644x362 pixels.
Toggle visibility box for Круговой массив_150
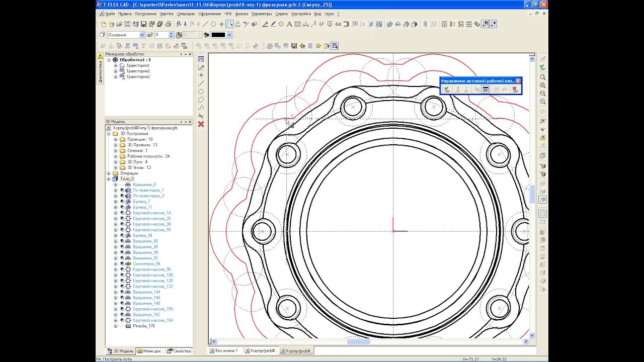click(x=122, y=309)
